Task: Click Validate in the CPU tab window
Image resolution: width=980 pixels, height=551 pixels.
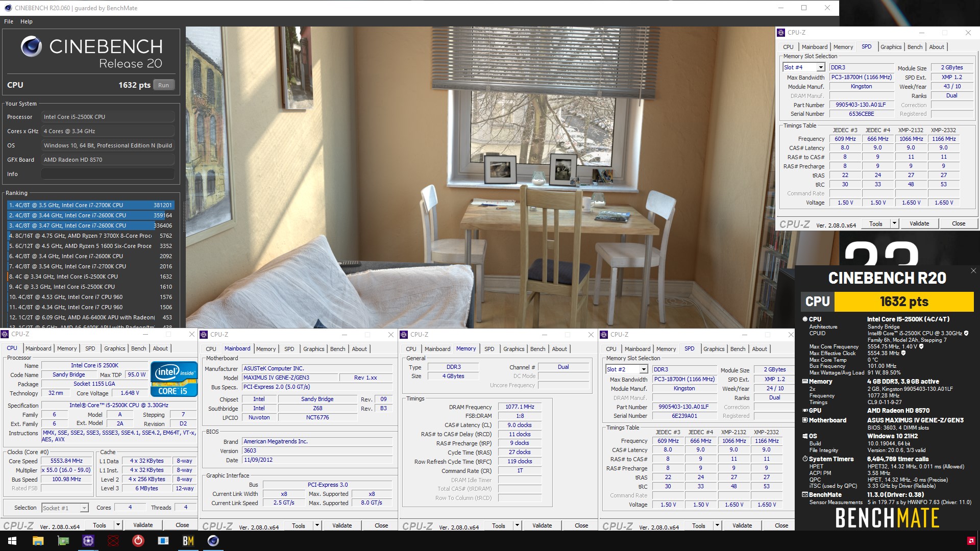Action: [x=143, y=525]
